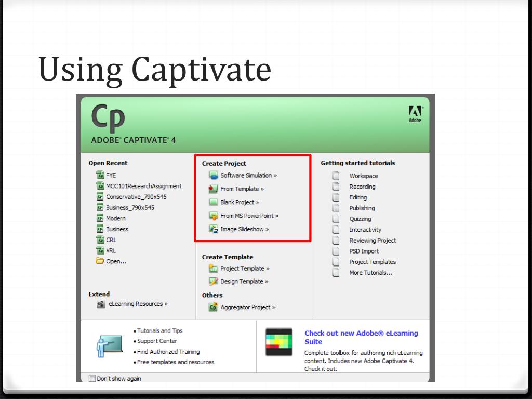This screenshot has width=532, height=399.
Task: Click the Open folder icon
Action: click(x=100, y=261)
